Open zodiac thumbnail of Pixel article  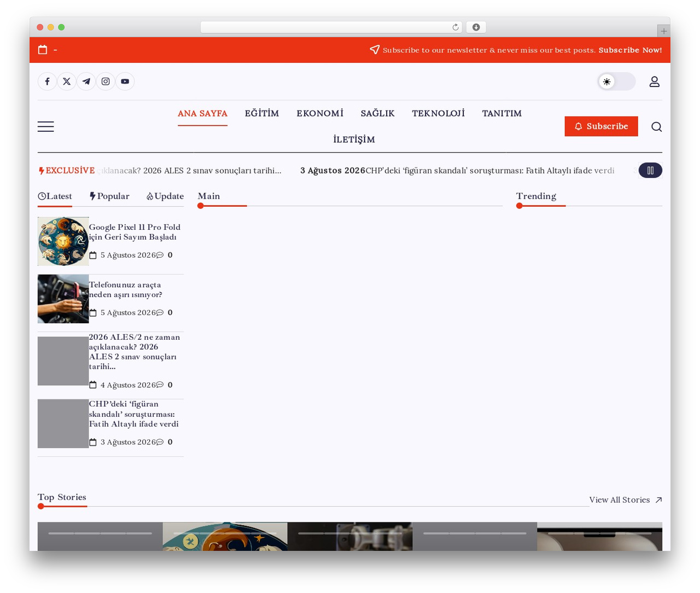tap(63, 241)
